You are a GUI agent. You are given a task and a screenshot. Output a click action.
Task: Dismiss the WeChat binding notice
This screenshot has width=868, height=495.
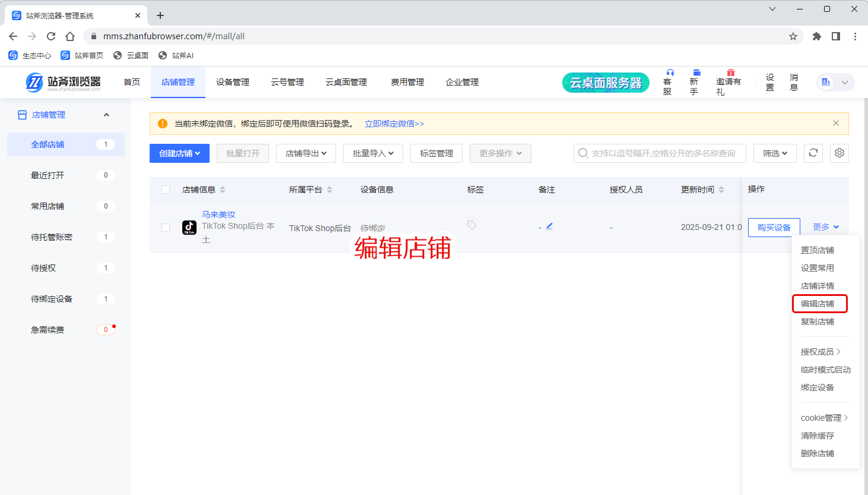click(x=836, y=124)
